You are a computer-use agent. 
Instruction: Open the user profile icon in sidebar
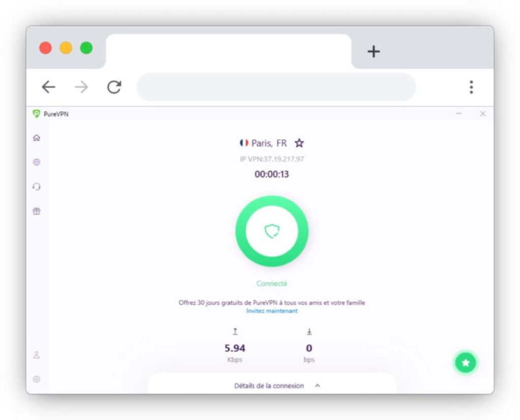coord(37,355)
